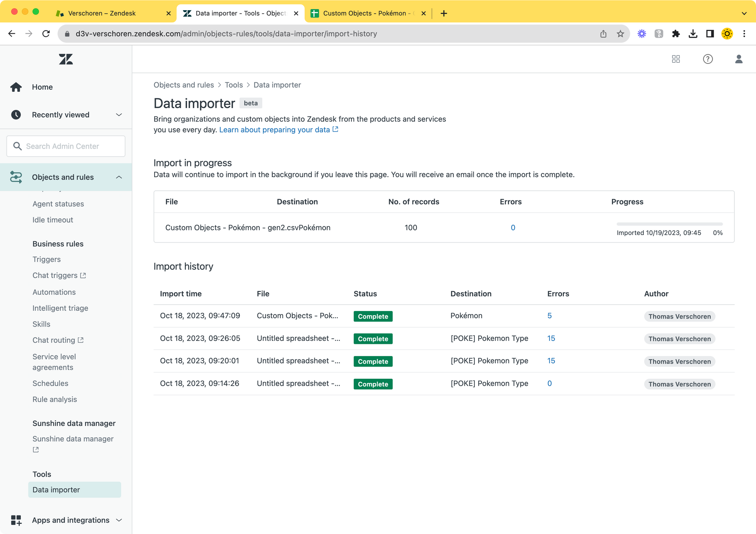The width and height of the screenshot is (756, 534).
Task: Open the browser extensions puzzle icon
Action: [676, 34]
